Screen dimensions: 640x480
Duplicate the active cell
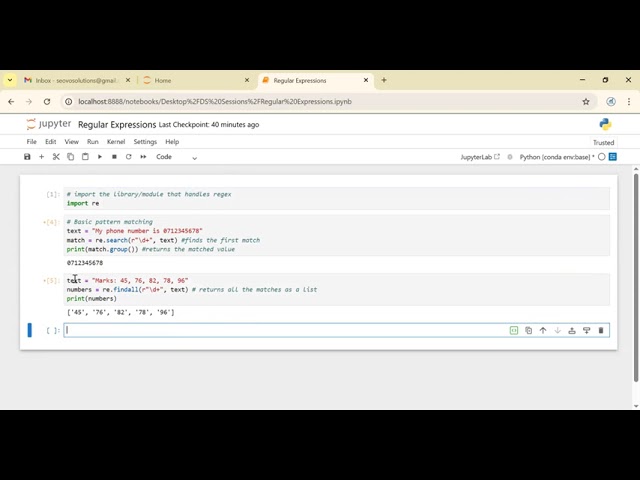tap(529, 330)
